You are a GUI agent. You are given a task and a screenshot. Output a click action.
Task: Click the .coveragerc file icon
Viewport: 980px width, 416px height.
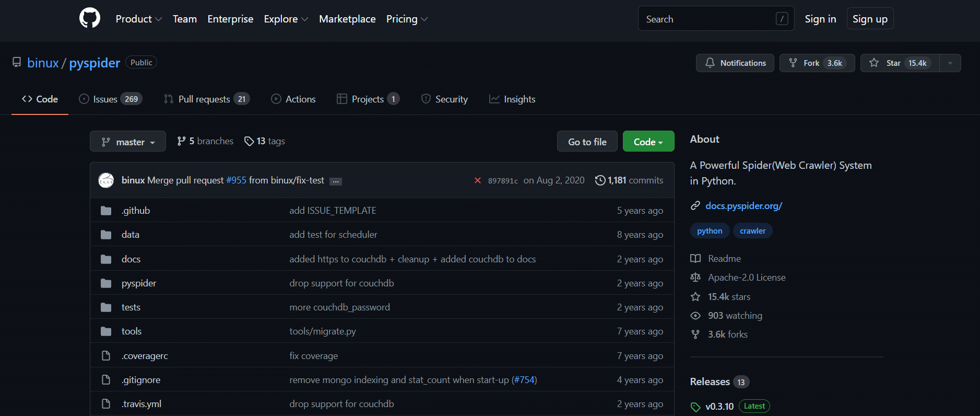coord(106,356)
